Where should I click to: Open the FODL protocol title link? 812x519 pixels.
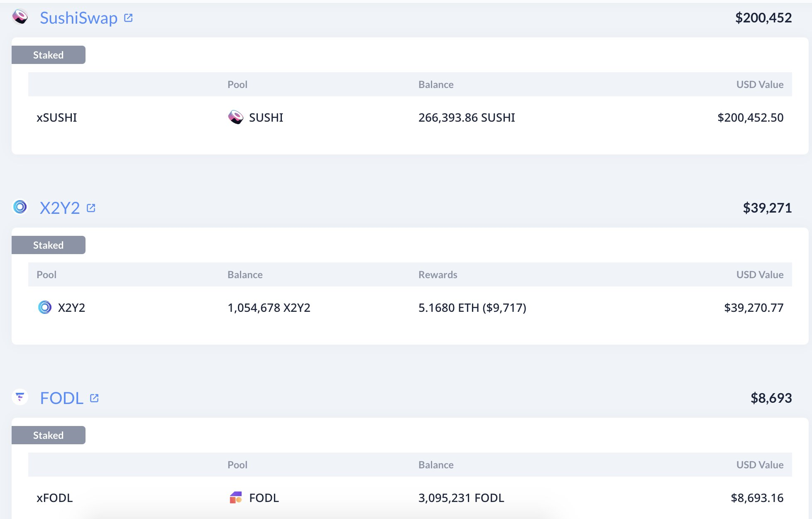click(61, 398)
